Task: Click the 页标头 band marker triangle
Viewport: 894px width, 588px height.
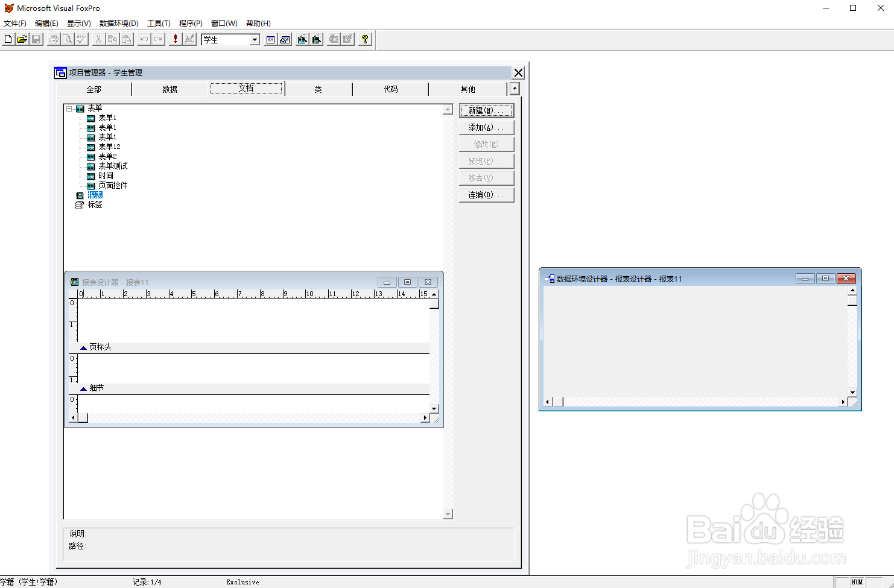Action: 83,348
